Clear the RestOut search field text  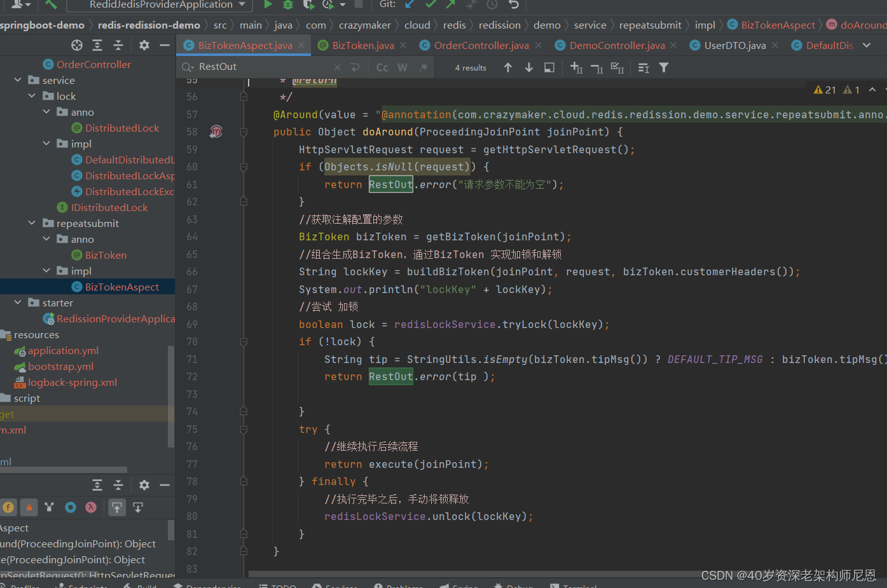click(x=337, y=67)
